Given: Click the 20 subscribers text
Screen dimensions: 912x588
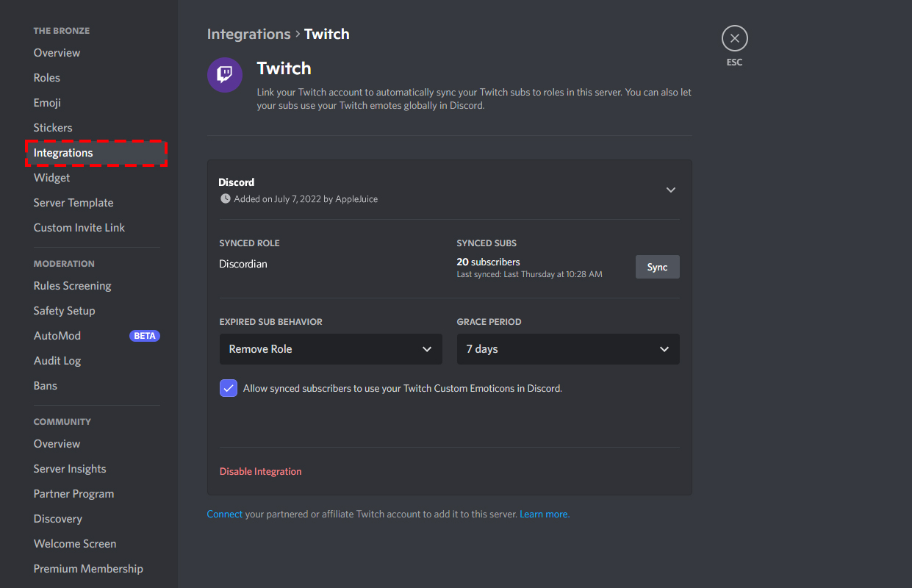Looking at the screenshot, I should click(488, 262).
